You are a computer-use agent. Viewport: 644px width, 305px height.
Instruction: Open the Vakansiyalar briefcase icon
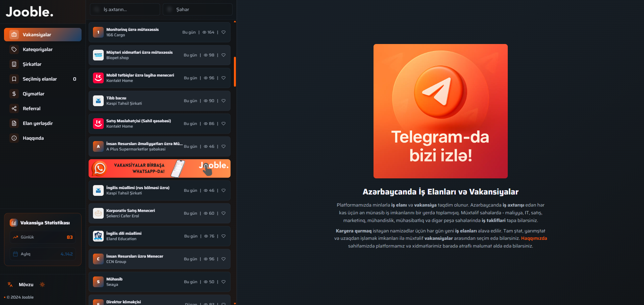(14, 35)
